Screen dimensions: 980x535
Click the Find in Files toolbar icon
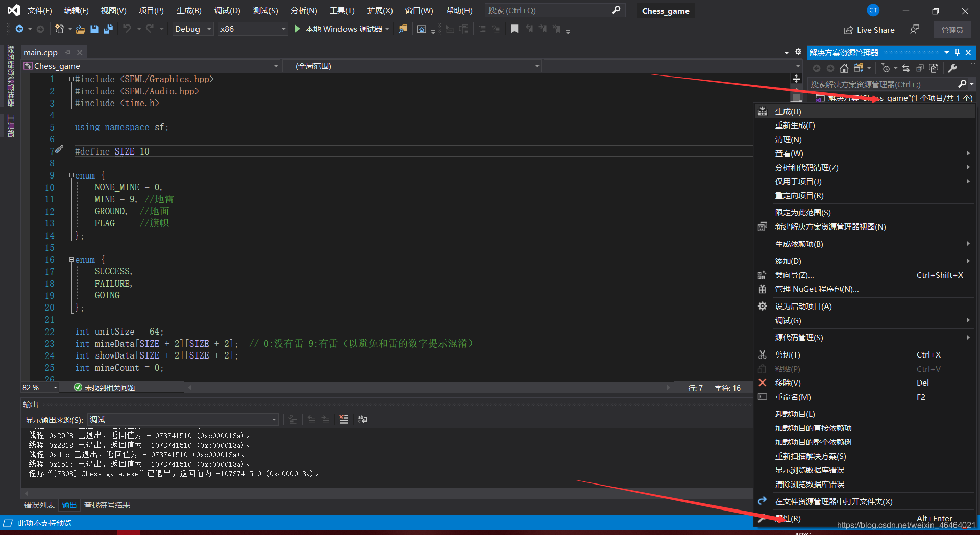point(403,29)
